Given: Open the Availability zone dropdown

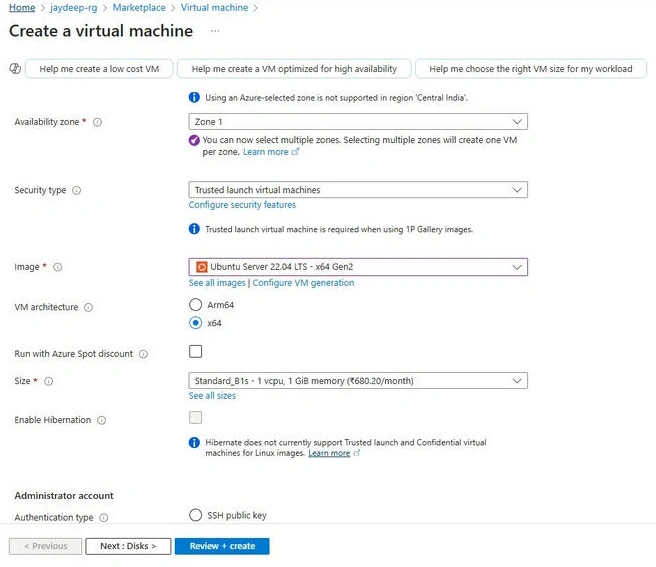Looking at the screenshot, I should coord(358,122).
